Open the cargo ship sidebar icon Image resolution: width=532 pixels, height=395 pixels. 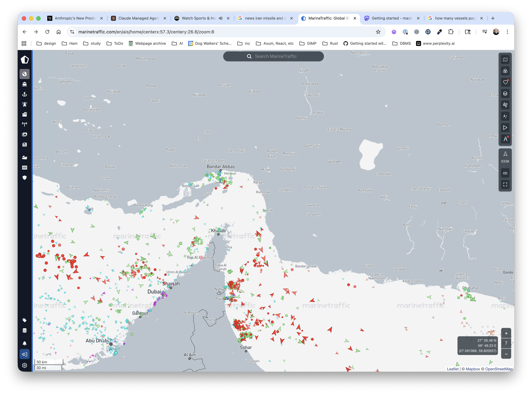25,157
